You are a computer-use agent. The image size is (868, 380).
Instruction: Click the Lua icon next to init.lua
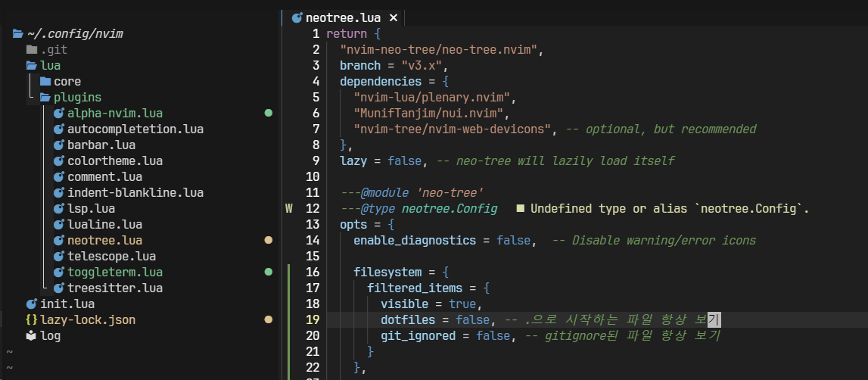coord(31,304)
